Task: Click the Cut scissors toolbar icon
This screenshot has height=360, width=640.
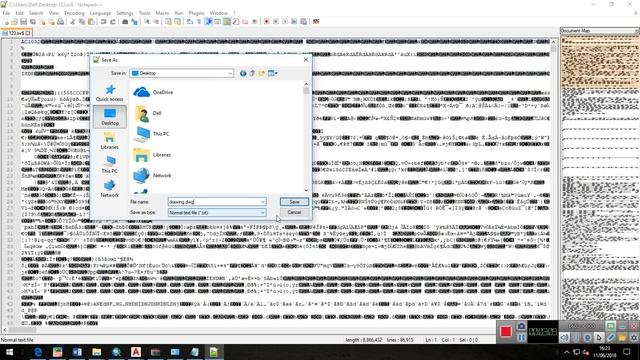Action: tap(73, 22)
